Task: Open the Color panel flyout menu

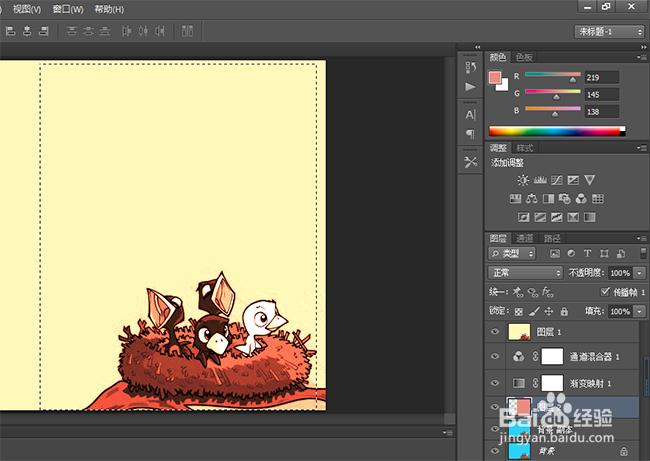Action: coord(641,57)
